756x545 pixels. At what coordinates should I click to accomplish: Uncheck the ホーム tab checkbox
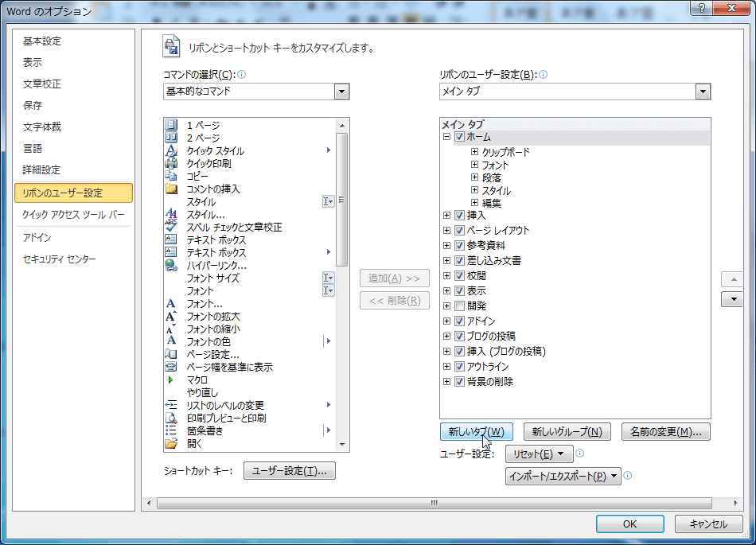tap(459, 137)
